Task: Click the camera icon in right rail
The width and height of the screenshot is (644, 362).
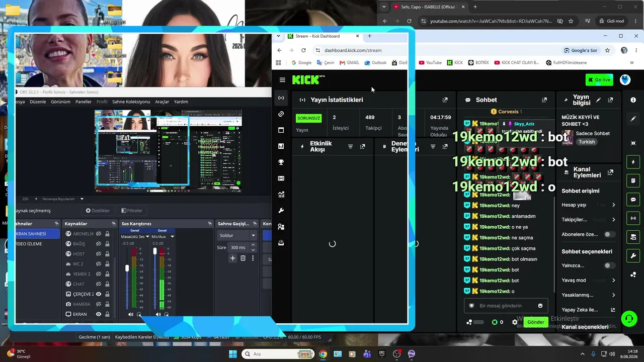Action: click(633, 143)
